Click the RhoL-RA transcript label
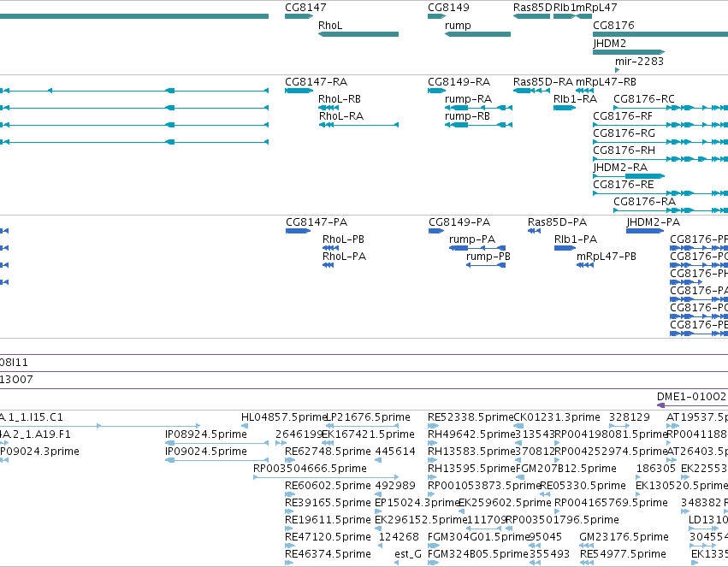This screenshot has height=567, width=728. pyautogui.click(x=341, y=116)
